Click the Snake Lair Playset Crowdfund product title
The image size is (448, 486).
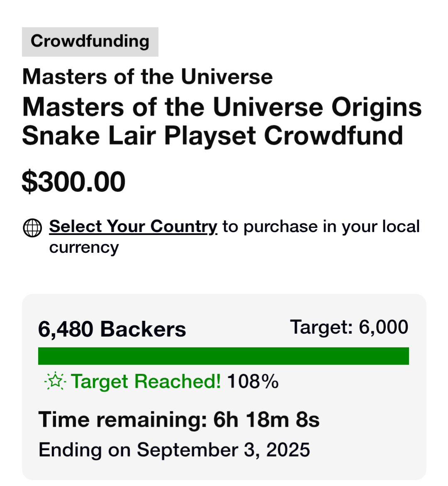(222, 122)
